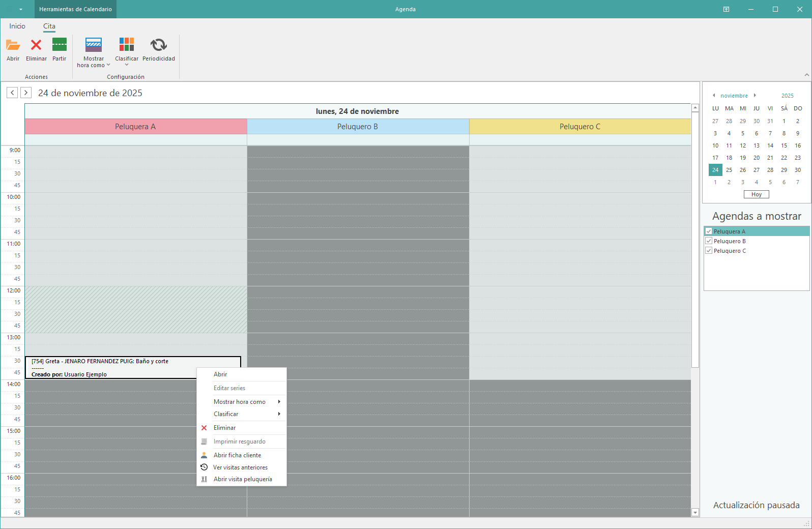The width and height of the screenshot is (812, 529).
Task: Uncheck the Peluquera A agenda checkbox
Action: (709, 231)
